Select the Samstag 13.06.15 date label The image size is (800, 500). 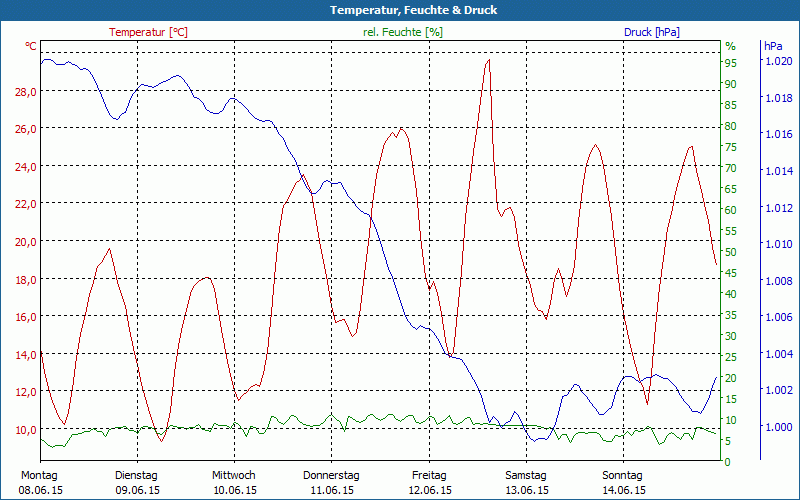tap(526, 482)
